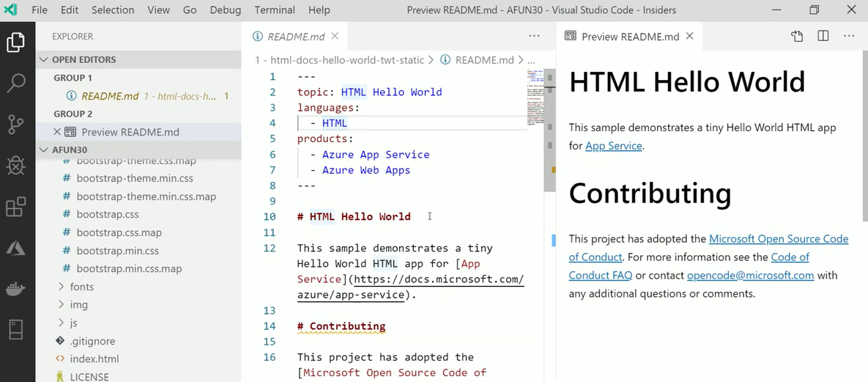The height and width of the screenshot is (382, 868).
Task: Open the Extensions view in activity bar
Action: 15,207
